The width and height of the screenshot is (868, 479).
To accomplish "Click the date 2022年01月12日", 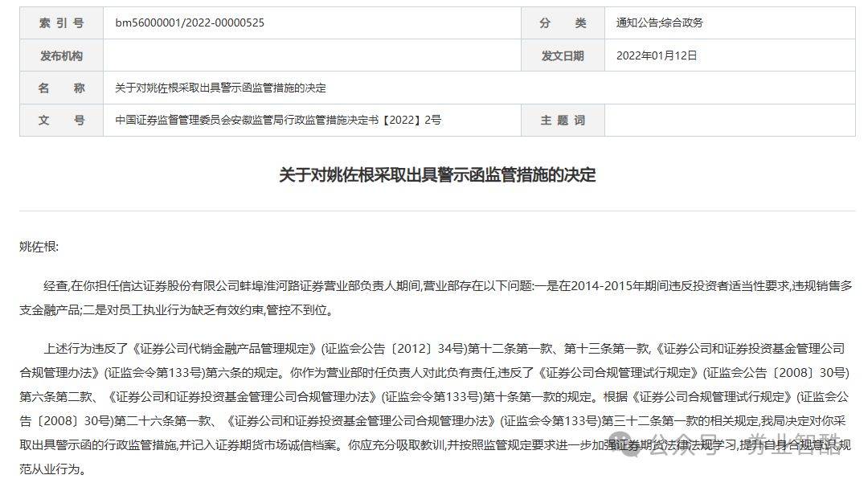I will click(x=655, y=56).
